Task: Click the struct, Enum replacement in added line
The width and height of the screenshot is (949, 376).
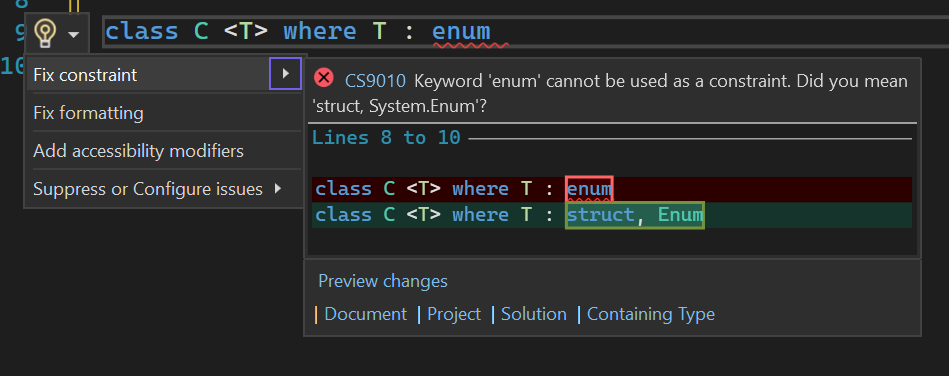Action: (x=635, y=215)
